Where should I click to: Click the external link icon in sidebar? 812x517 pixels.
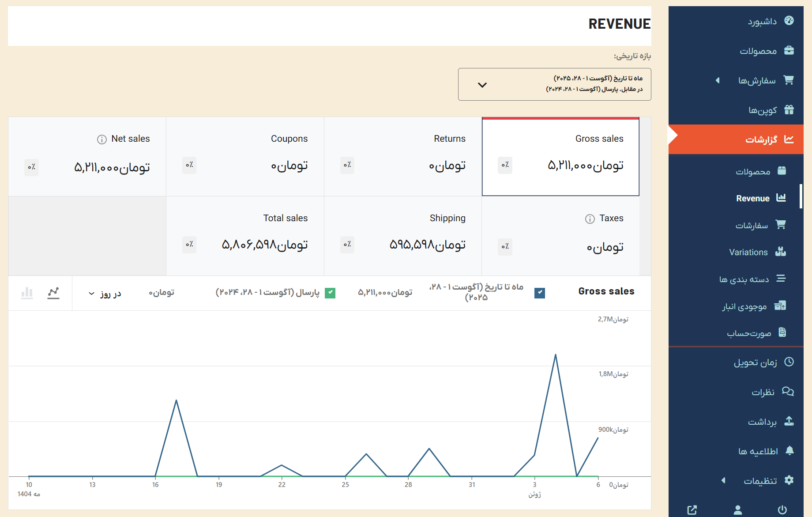pos(692,510)
